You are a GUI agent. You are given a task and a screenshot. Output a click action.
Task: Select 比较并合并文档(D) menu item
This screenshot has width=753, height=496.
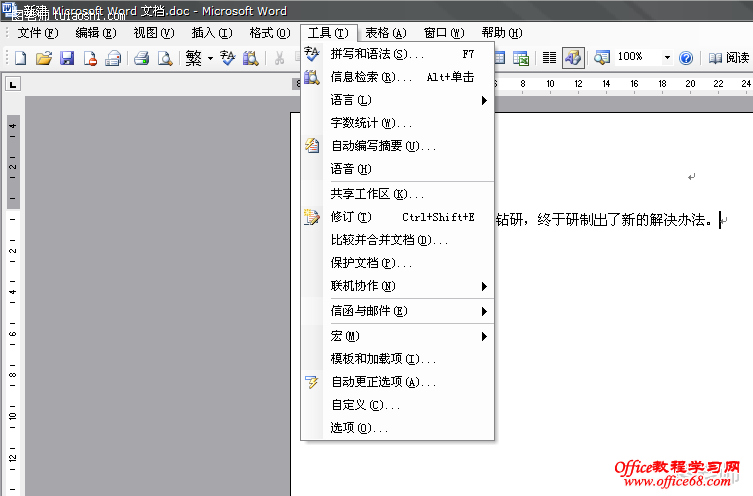pyautogui.click(x=398, y=240)
